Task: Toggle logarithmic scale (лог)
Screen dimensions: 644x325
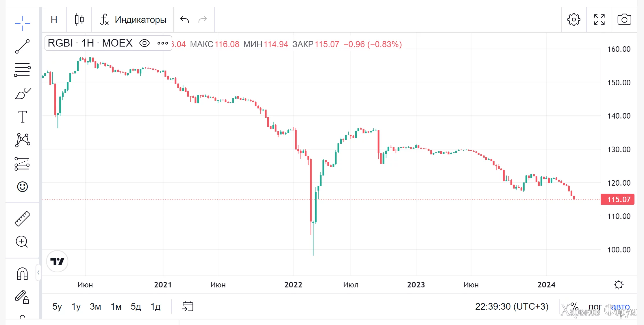Action: (595, 306)
